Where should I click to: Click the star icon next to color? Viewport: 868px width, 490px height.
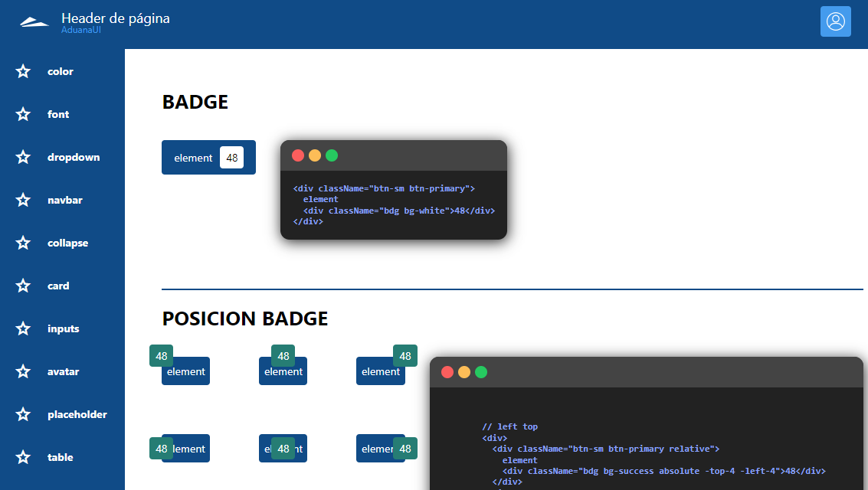(23, 71)
